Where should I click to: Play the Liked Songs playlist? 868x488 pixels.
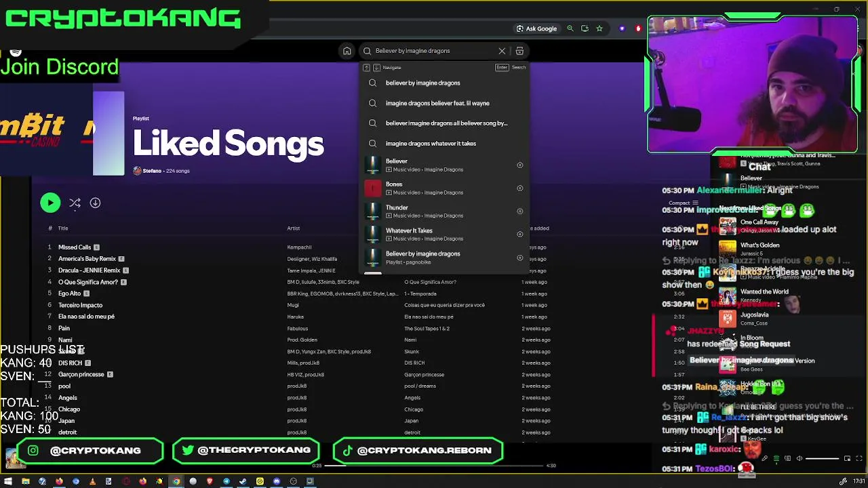tap(50, 203)
